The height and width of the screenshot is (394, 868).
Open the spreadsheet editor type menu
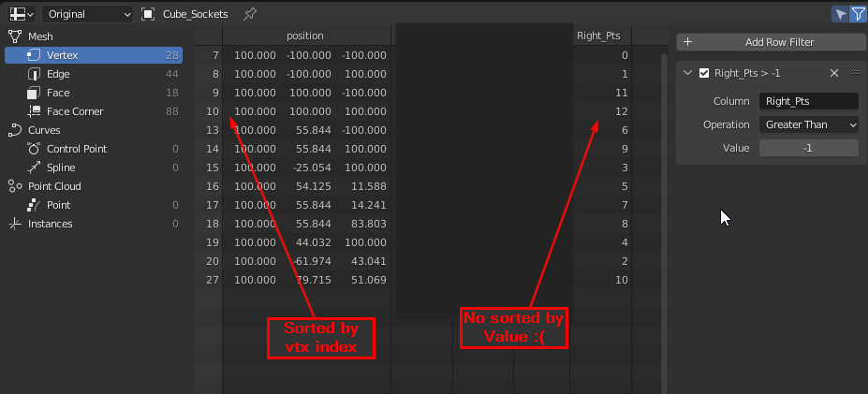click(22, 14)
